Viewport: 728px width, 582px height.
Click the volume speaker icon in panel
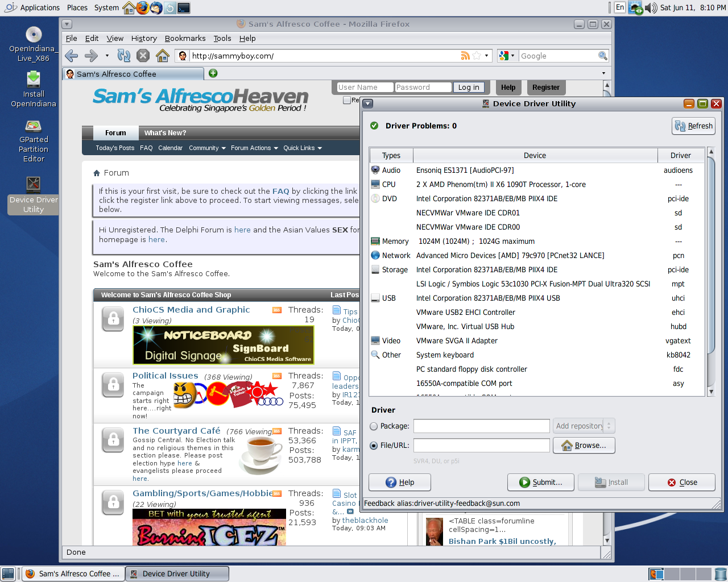tap(651, 8)
